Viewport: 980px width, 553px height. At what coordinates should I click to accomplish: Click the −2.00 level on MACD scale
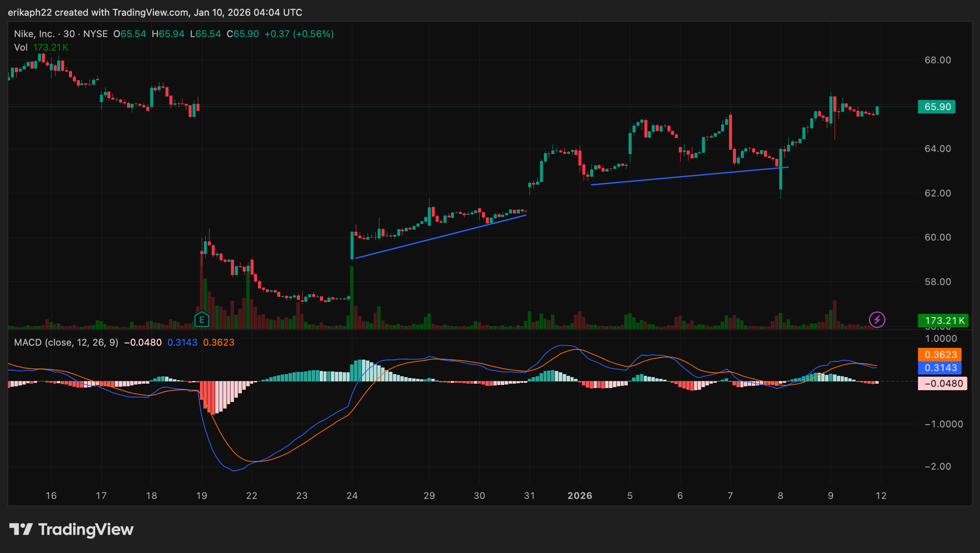938,467
